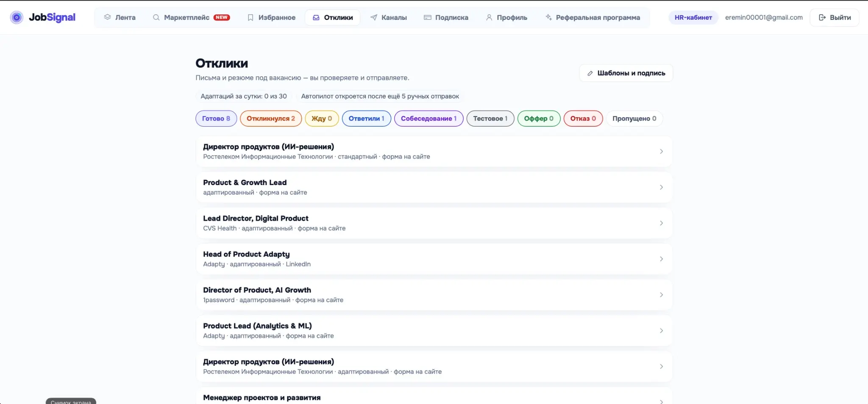Click the Реферальная программа sparkle icon
This screenshot has width=868, height=404.
[548, 17]
